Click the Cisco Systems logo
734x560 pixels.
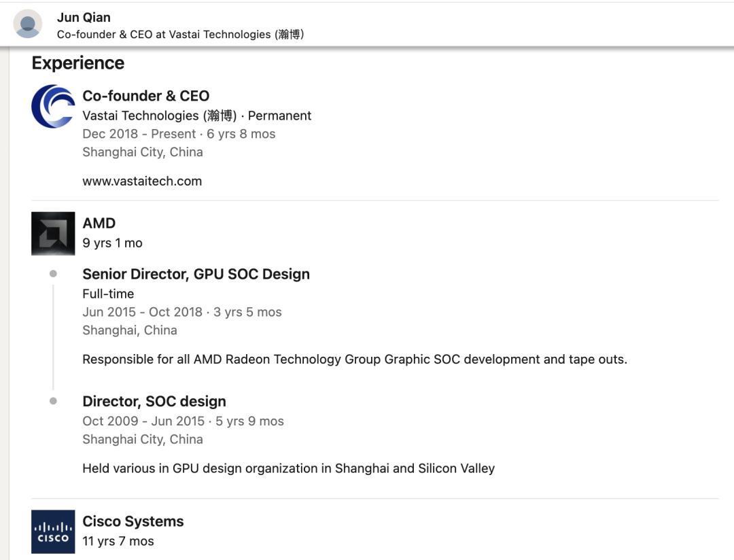tap(53, 531)
